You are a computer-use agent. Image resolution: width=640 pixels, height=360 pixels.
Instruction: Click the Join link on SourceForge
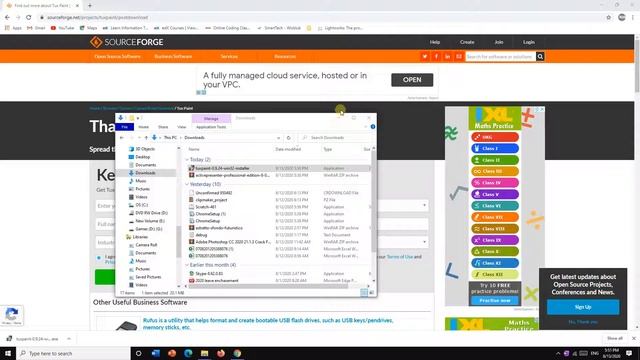pyautogui.click(x=499, y=42)
